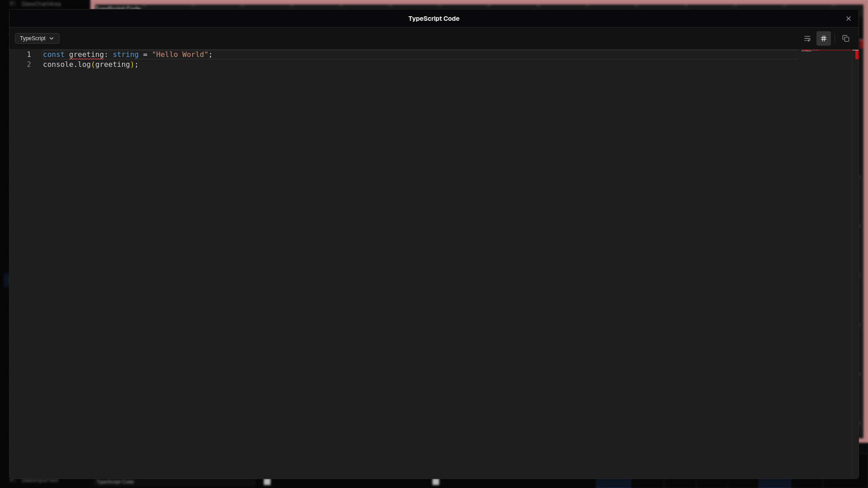Click line number 1 in the gutter

click(29, 55)
